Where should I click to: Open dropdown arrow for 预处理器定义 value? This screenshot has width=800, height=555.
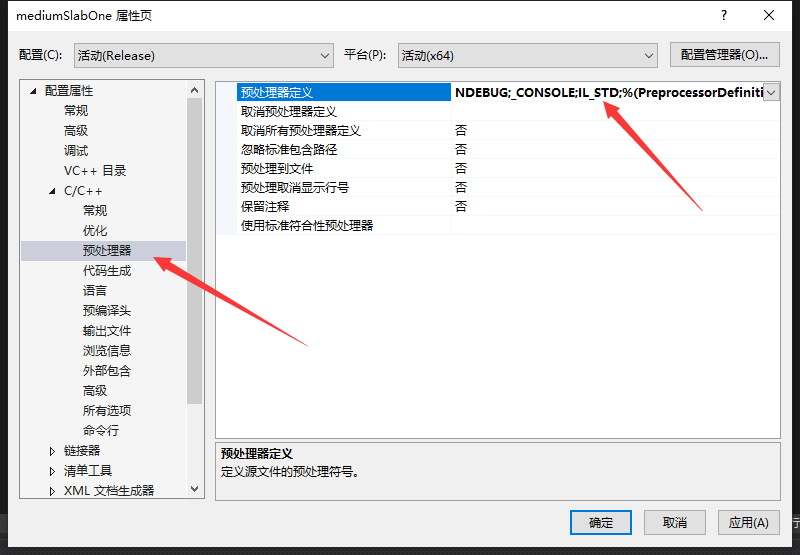tap(771, 92)
